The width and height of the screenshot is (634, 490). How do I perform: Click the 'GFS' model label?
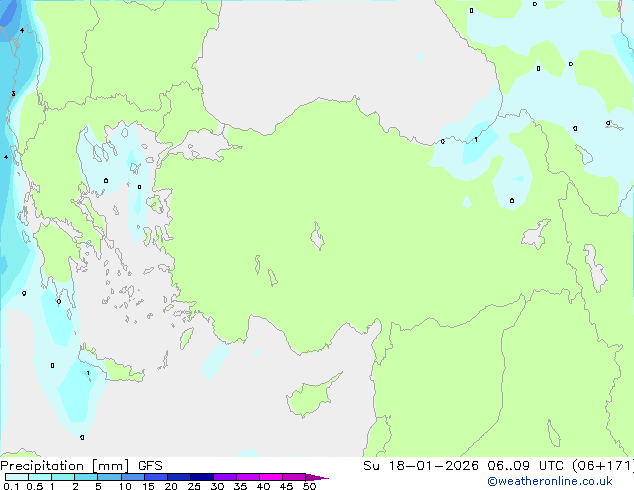tap(150, 466)
